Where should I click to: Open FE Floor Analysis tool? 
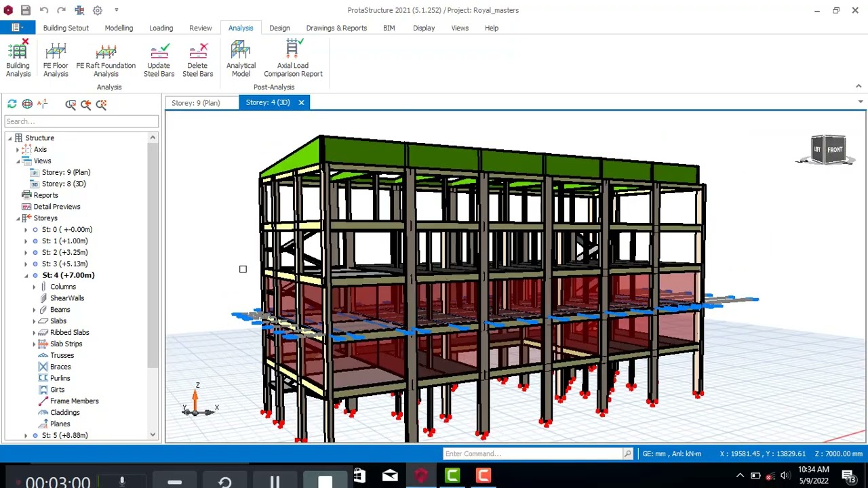click(56, 60)
